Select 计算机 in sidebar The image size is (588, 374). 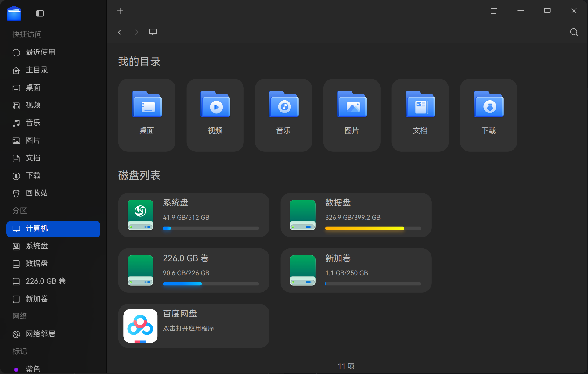(53, 229)
